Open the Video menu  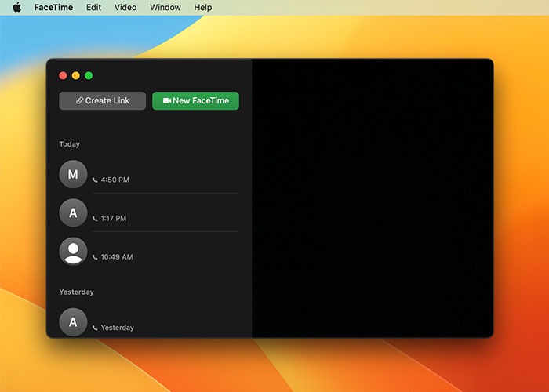pos(125,7)
